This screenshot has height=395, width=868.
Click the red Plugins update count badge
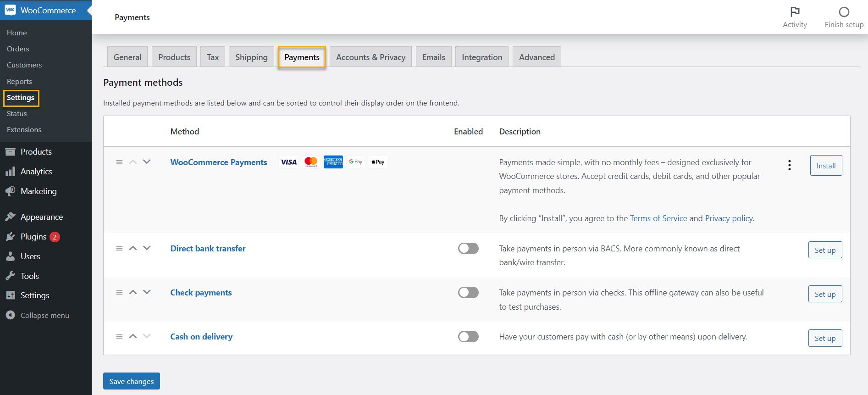click(x=55, y=237)
